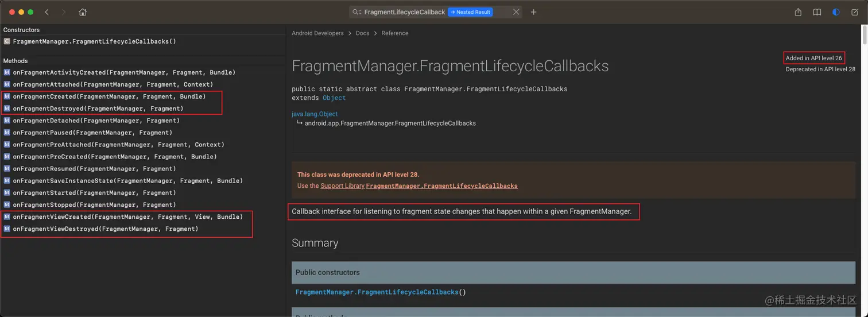Click the M icon beside onFragmentStopped
The image size is (868, 317).
(7, 205)
